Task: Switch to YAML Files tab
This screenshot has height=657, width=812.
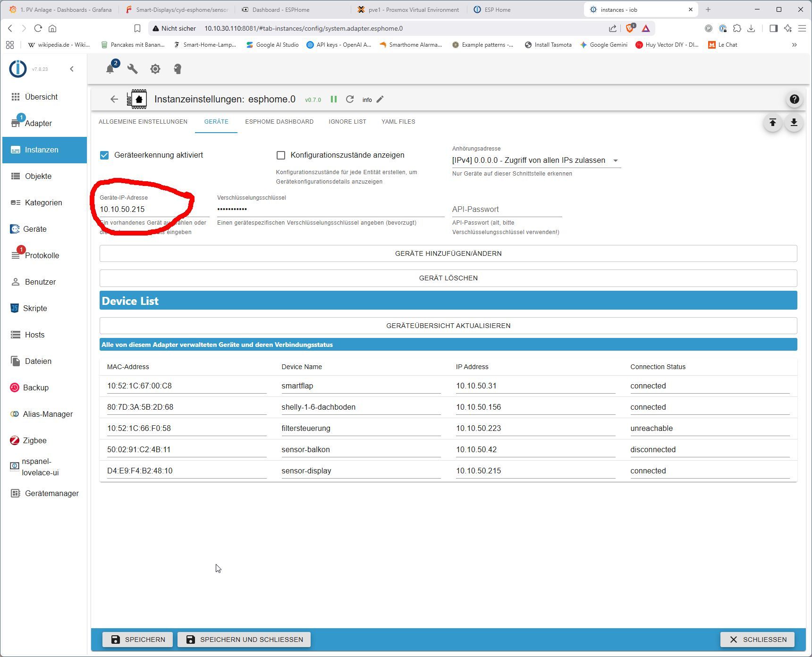Action: (x=398, y=122)
